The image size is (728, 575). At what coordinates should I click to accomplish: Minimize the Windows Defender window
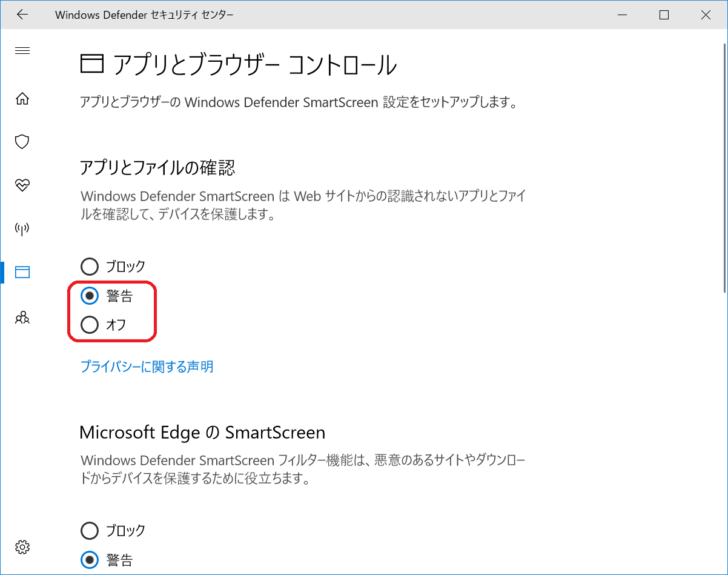point(622,15)
